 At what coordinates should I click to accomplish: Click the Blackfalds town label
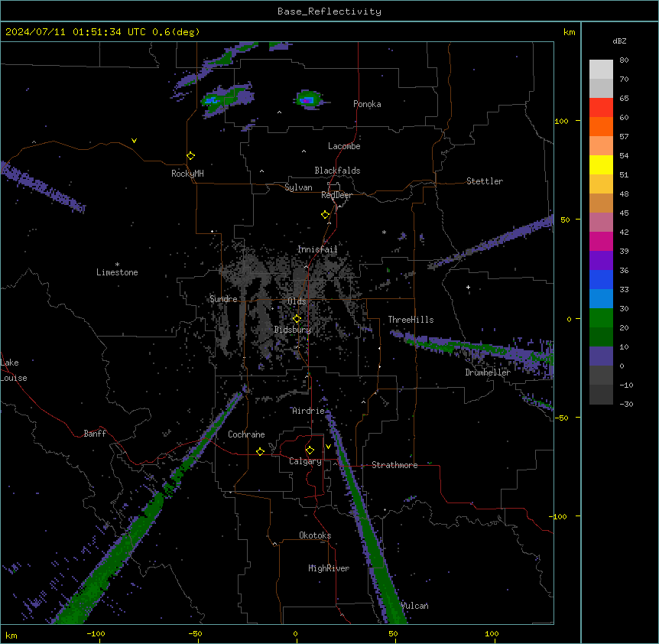coord(337,171)
